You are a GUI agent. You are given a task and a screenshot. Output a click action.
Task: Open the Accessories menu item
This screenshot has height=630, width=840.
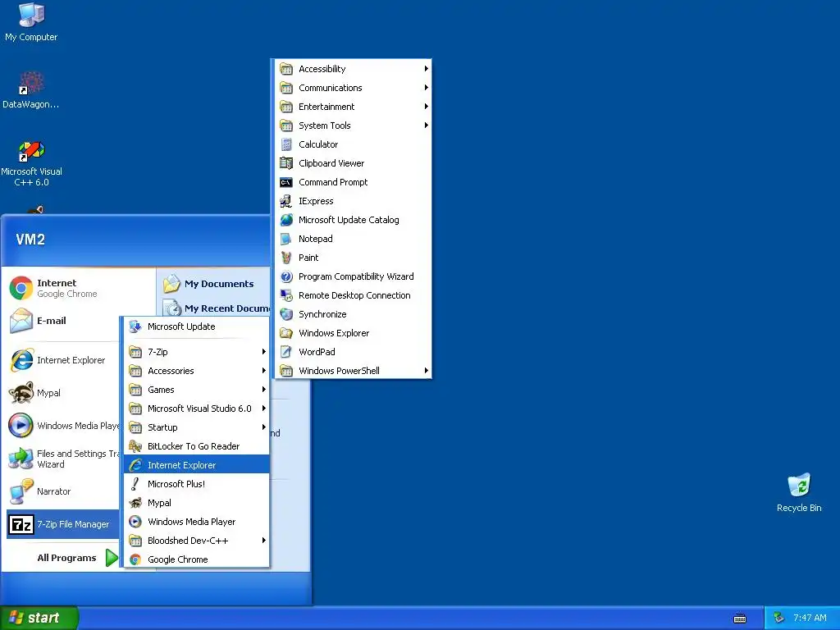pyautogui.click(x=197, y=371)
